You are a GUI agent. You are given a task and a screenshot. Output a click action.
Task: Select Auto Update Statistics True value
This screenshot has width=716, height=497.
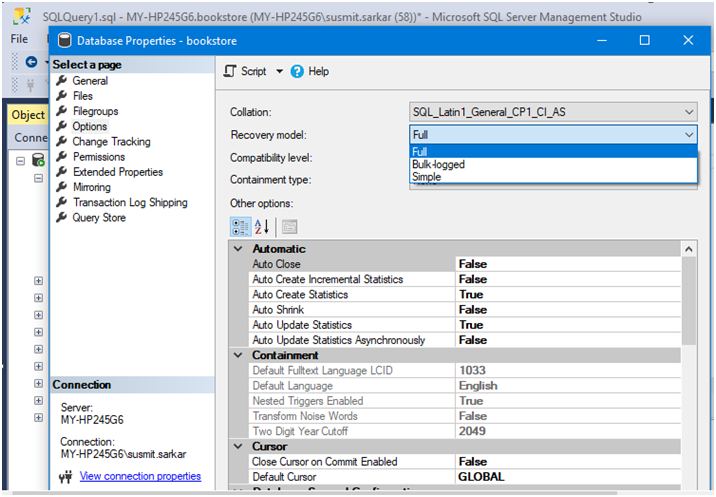(568, 325)
